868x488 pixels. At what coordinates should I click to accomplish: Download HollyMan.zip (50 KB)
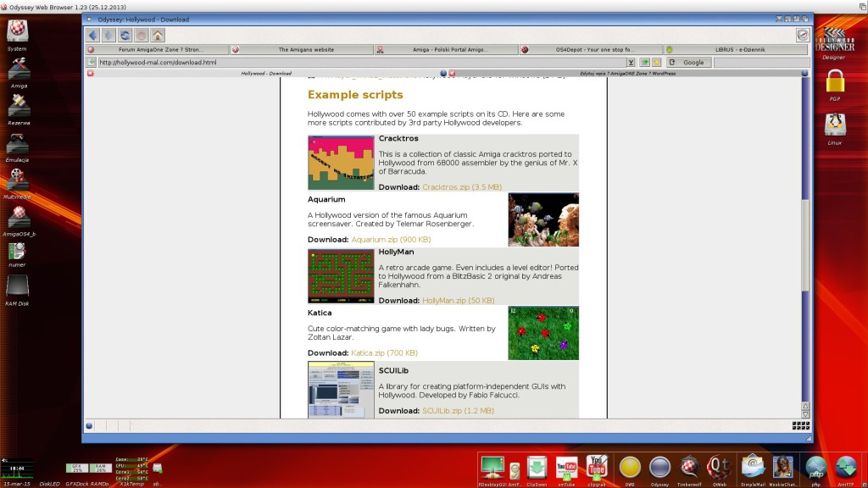459,301
